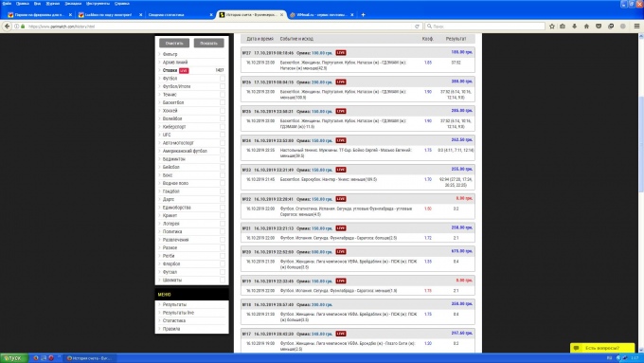The image size is (644, 363).
Task: Go to the home page icon
Action: tap(586, 27)
